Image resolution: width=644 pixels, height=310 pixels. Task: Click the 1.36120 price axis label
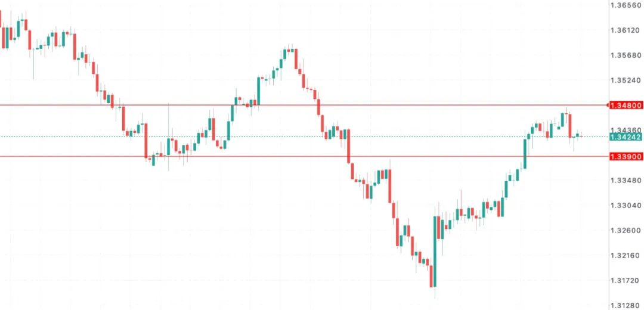[x=625, y=30]
